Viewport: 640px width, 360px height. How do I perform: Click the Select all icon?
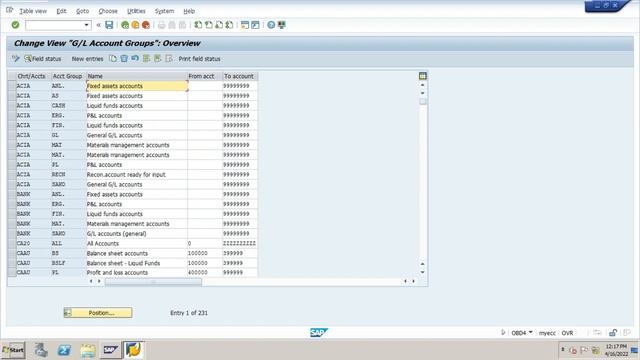click(146, 59)
